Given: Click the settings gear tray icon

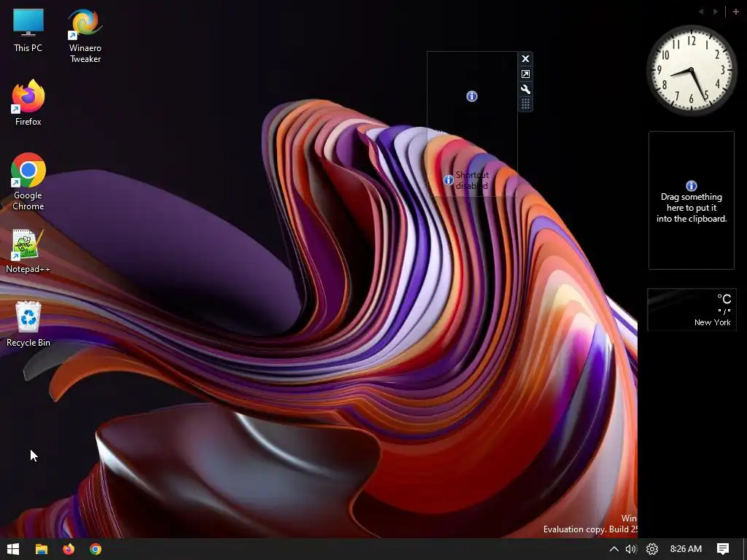Looking at the screenshot, I should [x=652, y=549].
